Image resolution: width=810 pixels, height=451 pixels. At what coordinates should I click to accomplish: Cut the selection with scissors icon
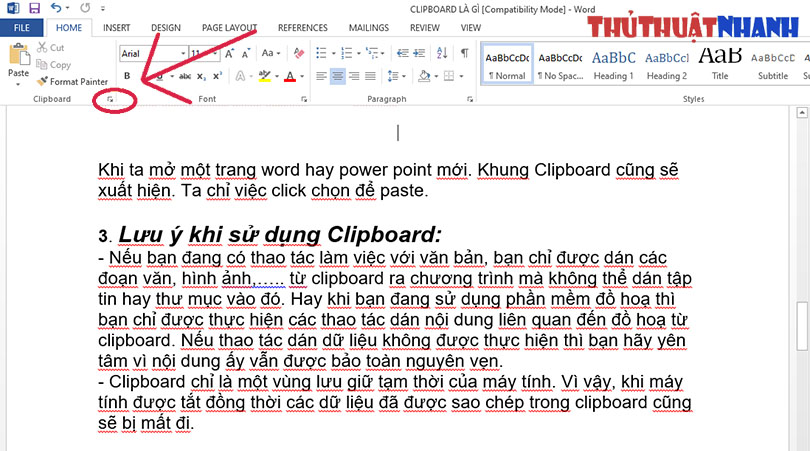(42, 48)
